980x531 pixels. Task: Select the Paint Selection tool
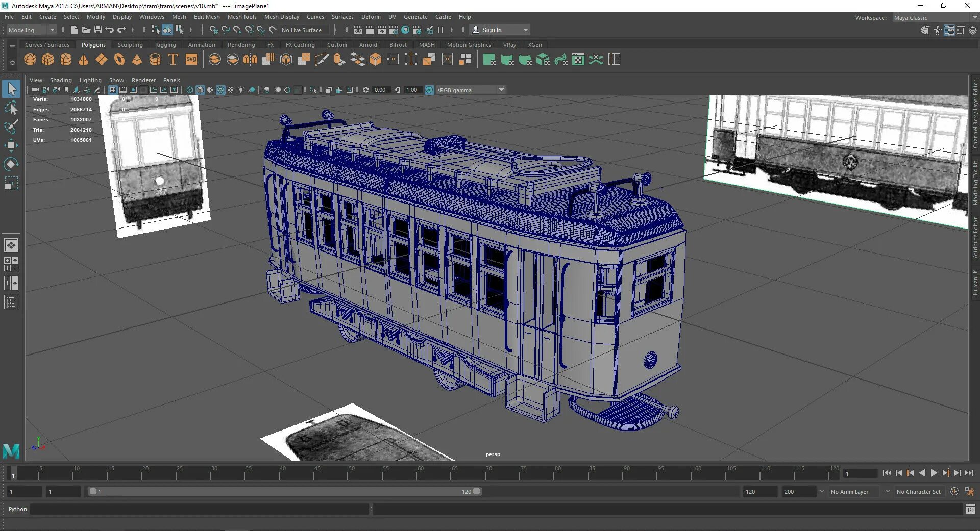(11, 127)
